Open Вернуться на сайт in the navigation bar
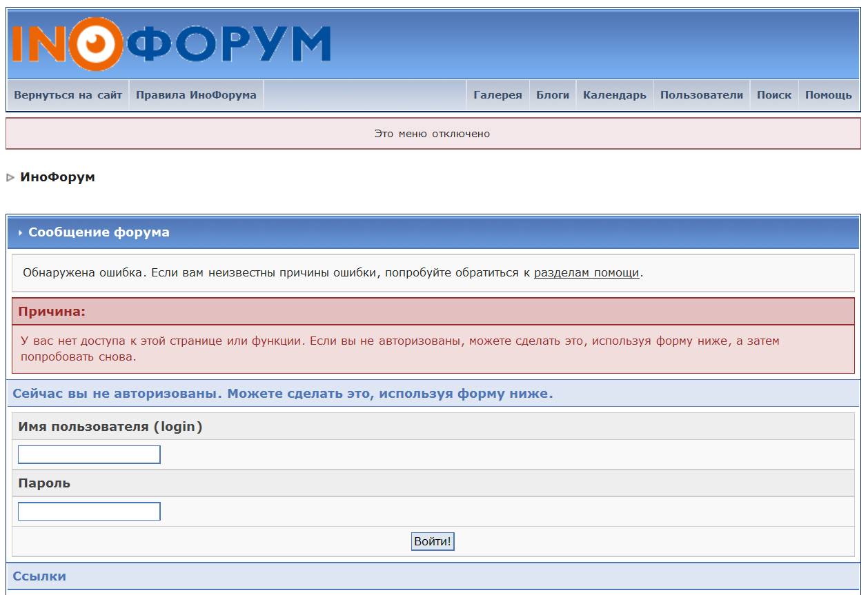 pos(68,95)
